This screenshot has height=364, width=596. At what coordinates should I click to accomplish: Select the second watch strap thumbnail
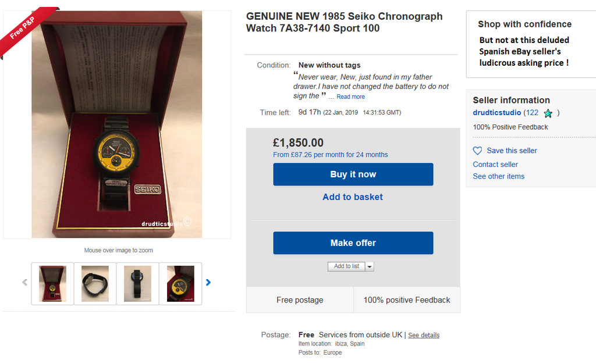tap(95, 283)
